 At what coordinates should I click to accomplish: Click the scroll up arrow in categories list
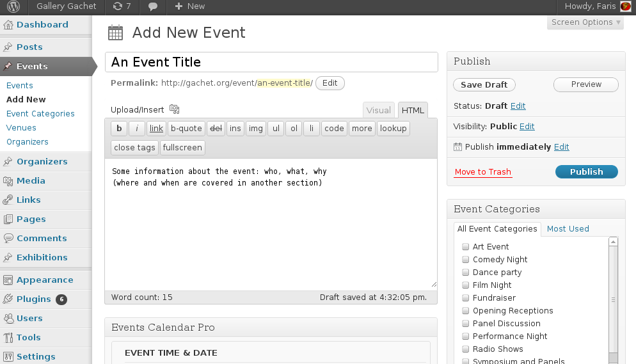click(613, 242)
